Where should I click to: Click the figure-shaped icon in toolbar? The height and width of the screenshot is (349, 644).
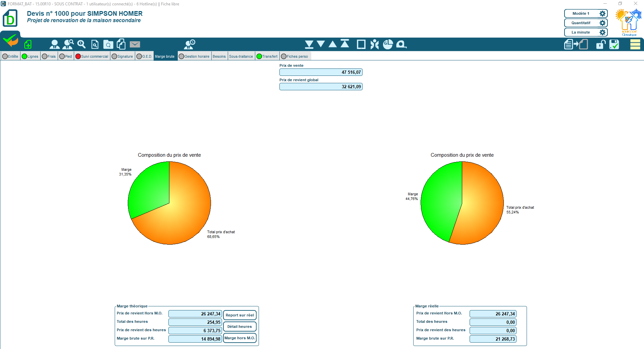[x=375, y=44]
